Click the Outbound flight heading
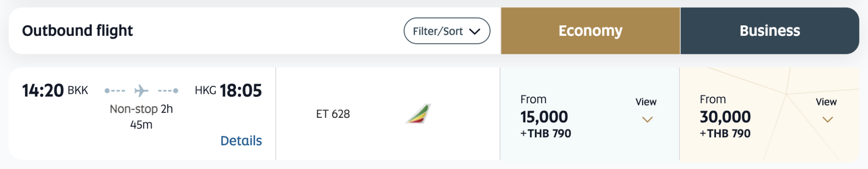 (77, 30)
